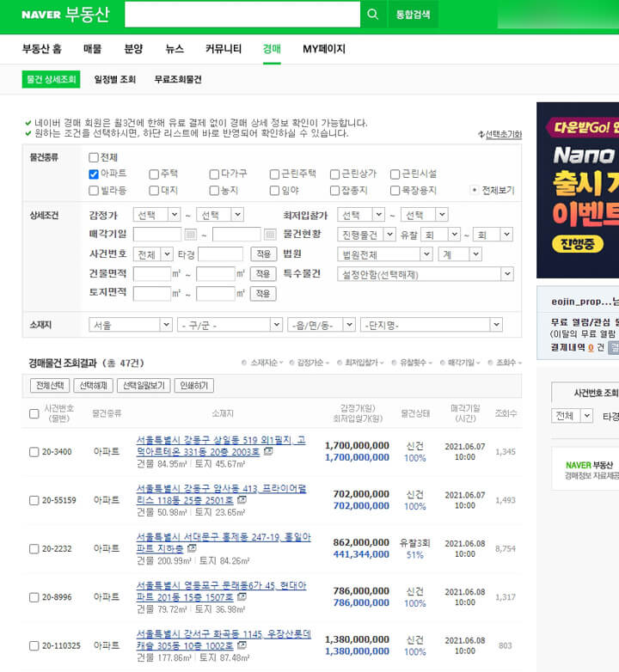Open 강동구 상일동 519 listing link
Viewport: 619px width, 672px height.
click(221, 446)
